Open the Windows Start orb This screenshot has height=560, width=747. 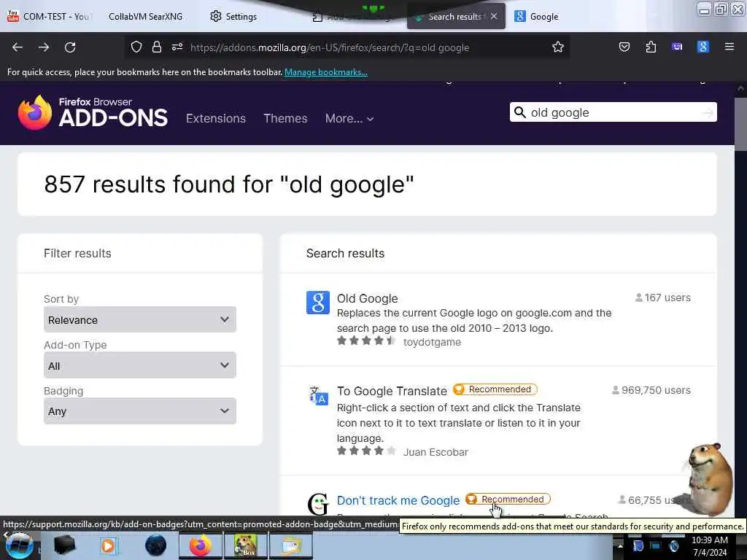(x=19, y=545)
